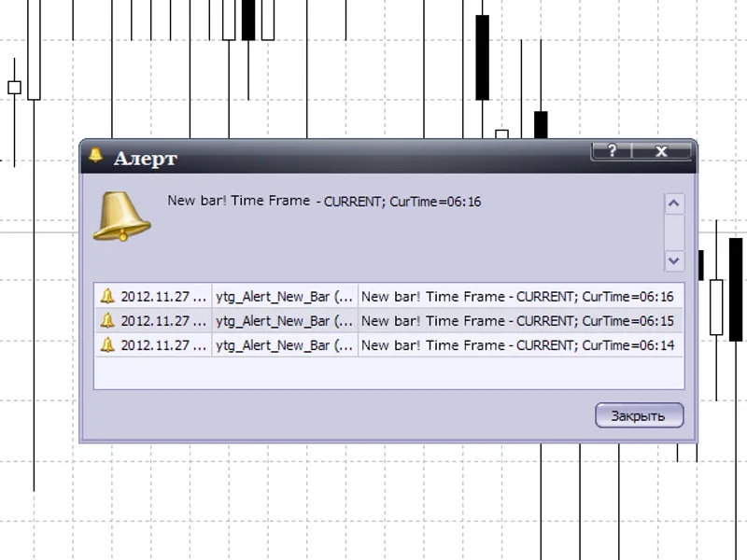Click the scroll down arrow in message area

pos(674,260)
